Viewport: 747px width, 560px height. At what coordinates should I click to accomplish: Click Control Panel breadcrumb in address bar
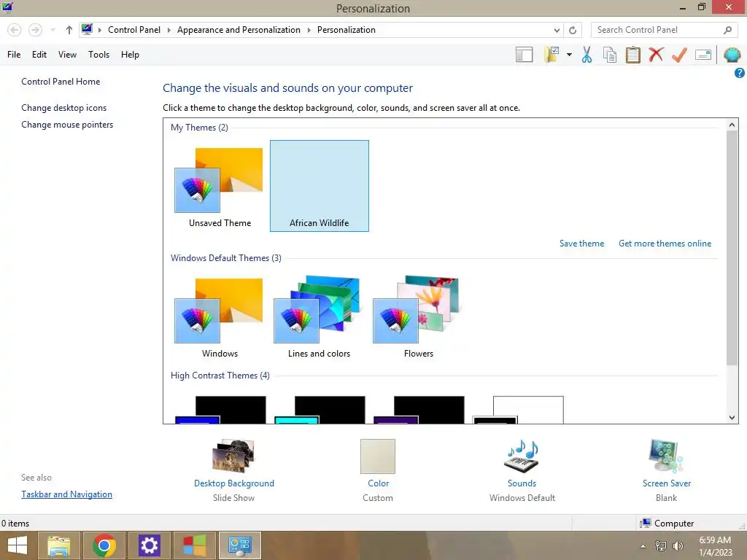pos(134,30)
